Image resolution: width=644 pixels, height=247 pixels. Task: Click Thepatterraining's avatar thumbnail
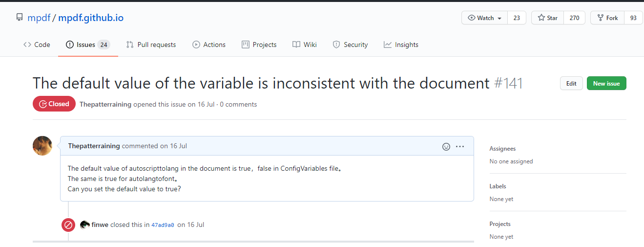coord(42,146)
